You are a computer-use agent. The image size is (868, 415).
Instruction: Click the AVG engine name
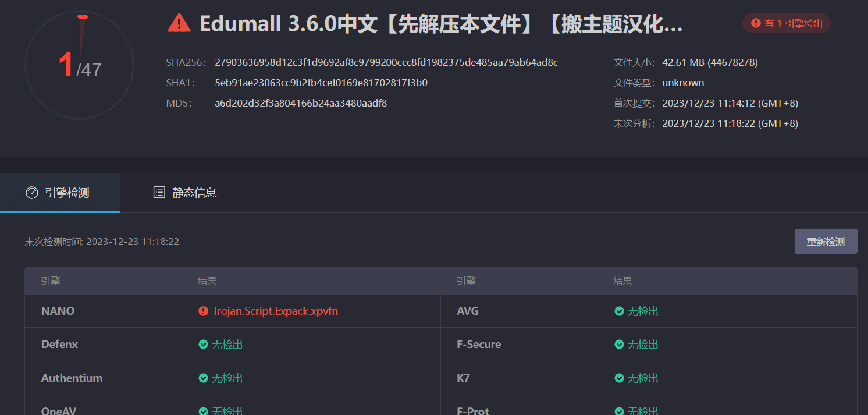(468, 311)
